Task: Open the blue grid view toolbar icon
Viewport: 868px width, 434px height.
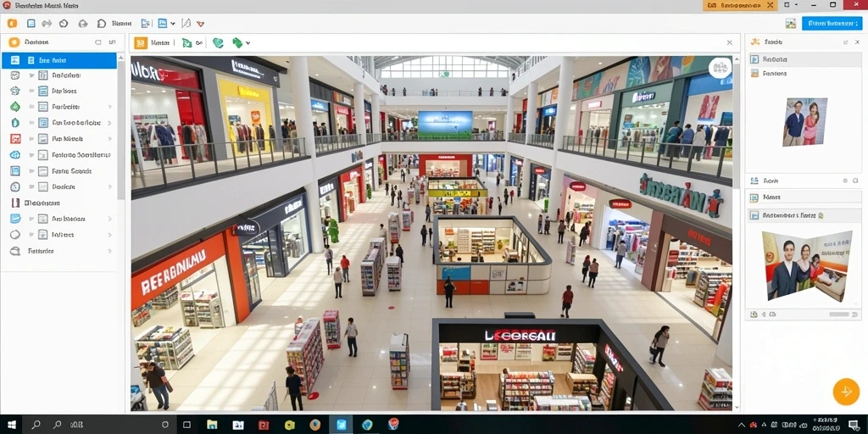Action: tap(163, 23)
